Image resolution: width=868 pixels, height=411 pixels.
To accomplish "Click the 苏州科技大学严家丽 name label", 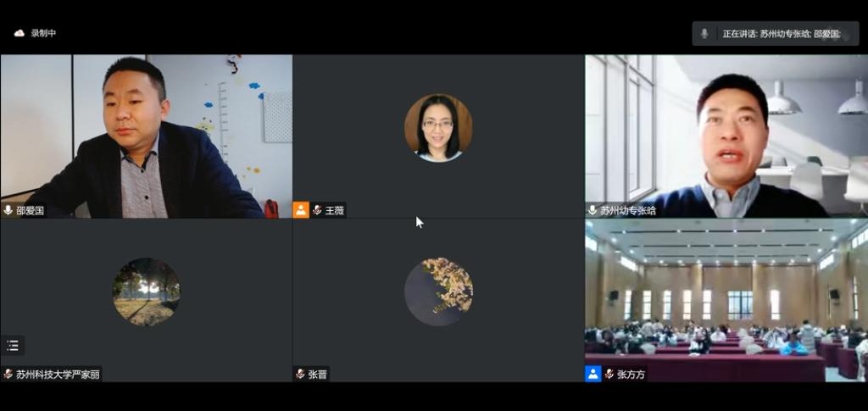I will [58, 374].
